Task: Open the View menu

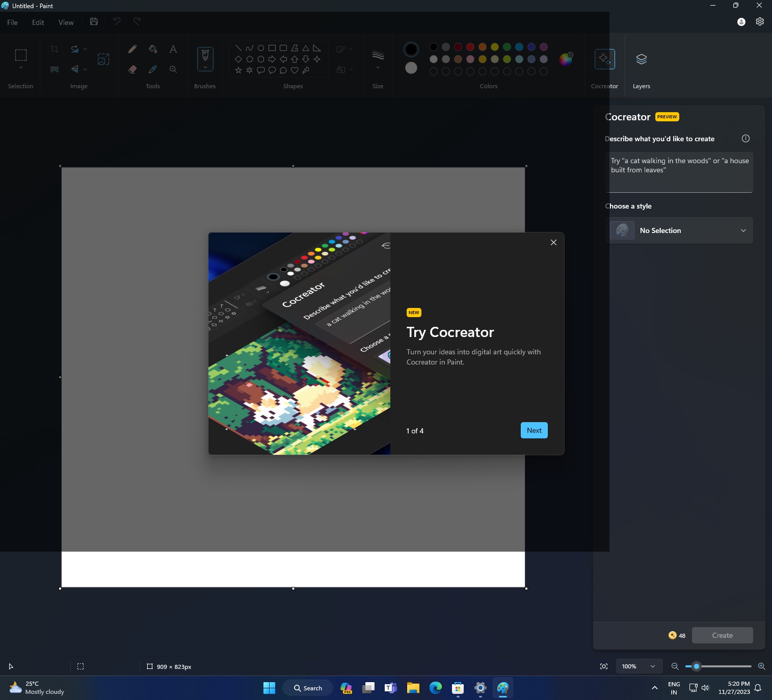Action: point(66,22)
